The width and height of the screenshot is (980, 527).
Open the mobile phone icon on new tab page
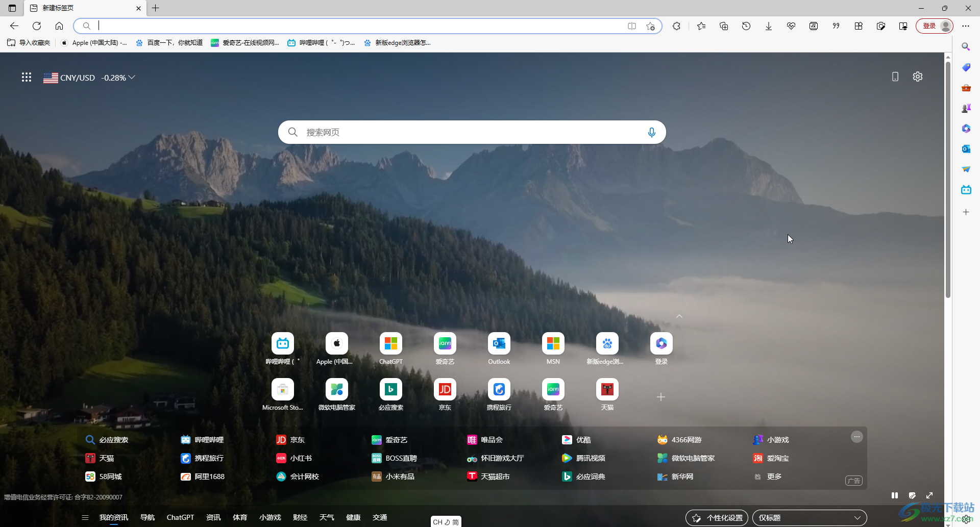[x=895, y=77]
